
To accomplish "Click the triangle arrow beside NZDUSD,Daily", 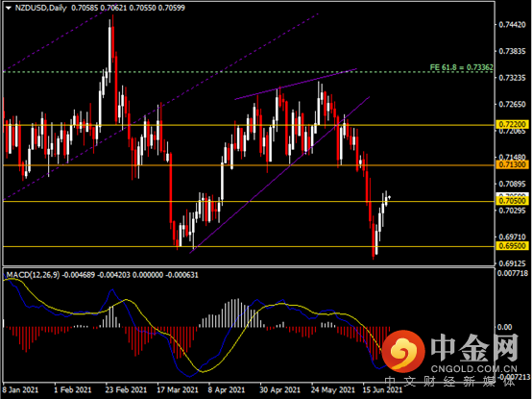I will (9, 8).
